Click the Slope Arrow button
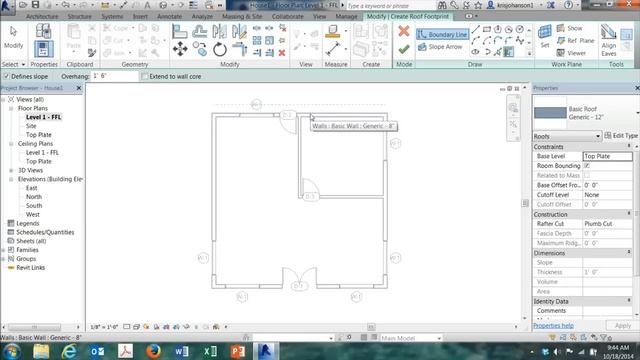 440,47
